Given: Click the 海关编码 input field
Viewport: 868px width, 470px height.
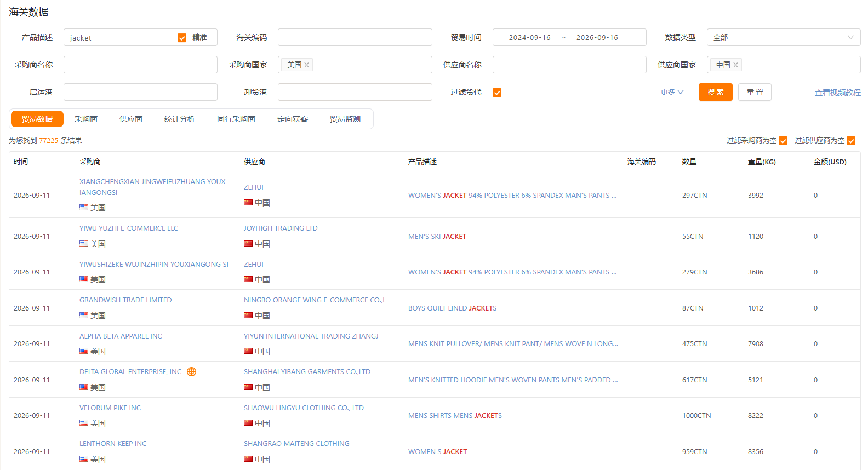Looking at the screenshot, I should 355,37.
